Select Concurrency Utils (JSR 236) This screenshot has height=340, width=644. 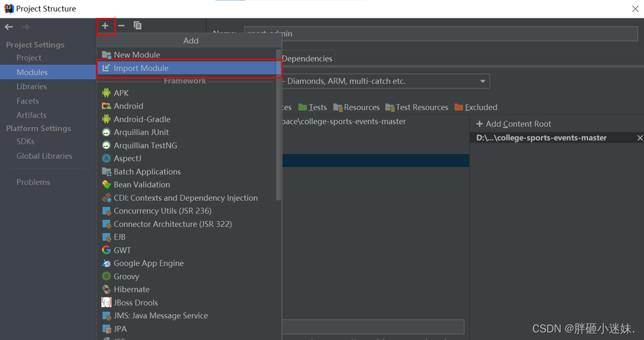tap(189, 211)
